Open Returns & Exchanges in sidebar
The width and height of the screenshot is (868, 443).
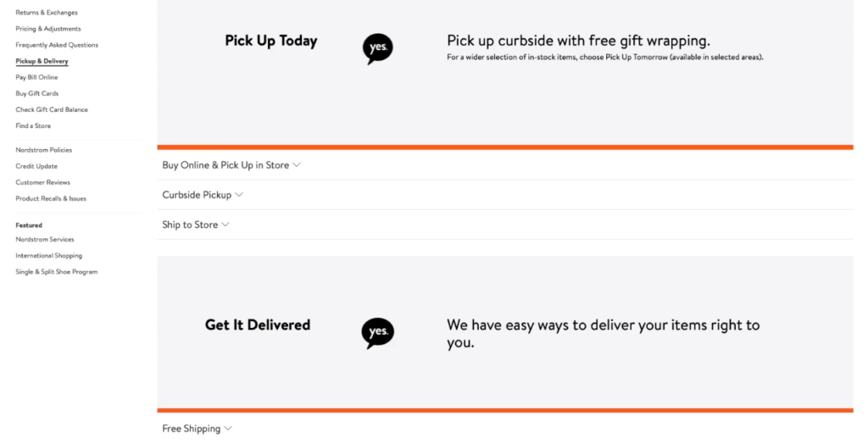[47, 12]
